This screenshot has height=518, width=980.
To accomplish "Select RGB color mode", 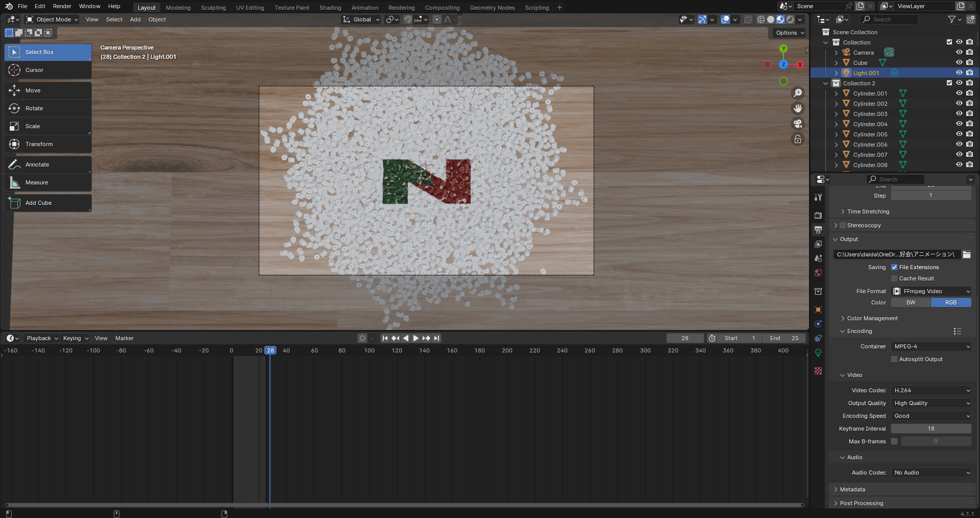I will (951, 302).
